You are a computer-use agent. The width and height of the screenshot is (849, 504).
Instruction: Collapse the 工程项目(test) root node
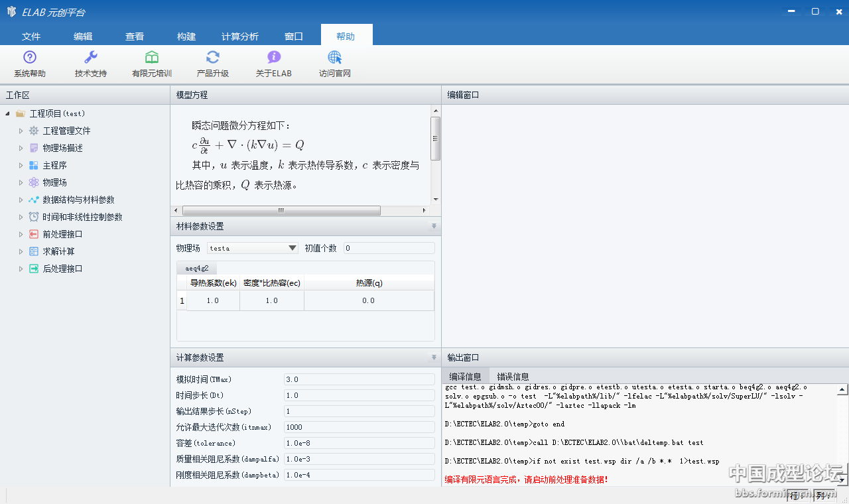click(x=7, y=113)
